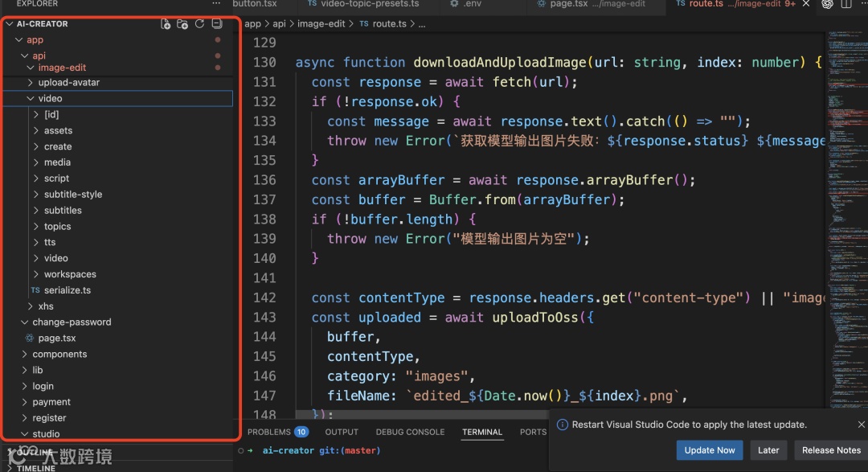Expand the upload-avatar folder
This screenshot has height=472, width=868.
pos(31,83)
